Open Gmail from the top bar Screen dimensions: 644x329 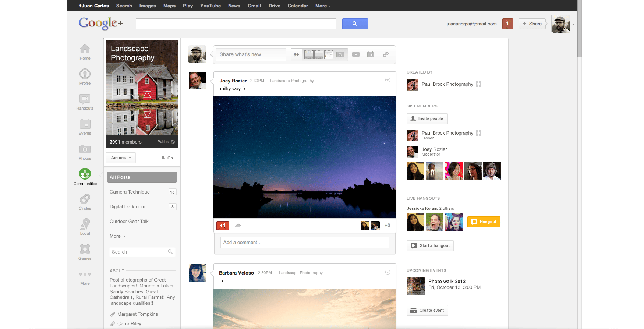[x=254, y=6]
